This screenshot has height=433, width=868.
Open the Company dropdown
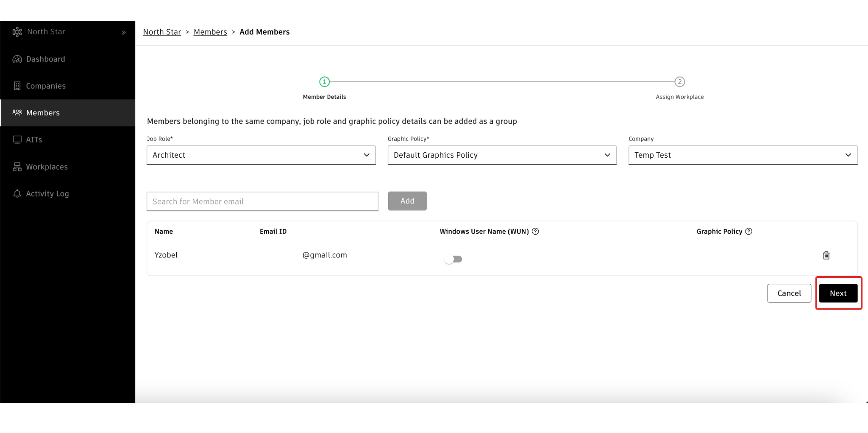743,155
